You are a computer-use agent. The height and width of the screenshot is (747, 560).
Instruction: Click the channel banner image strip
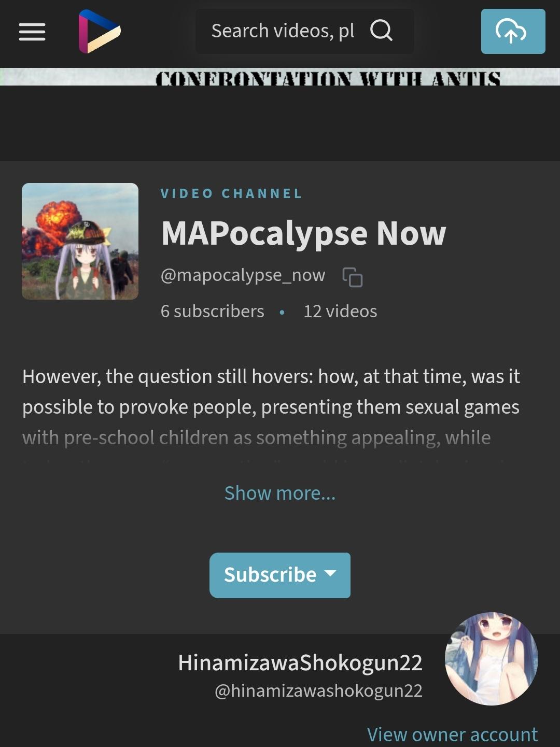pyautogui.click(x=280, y=77)
